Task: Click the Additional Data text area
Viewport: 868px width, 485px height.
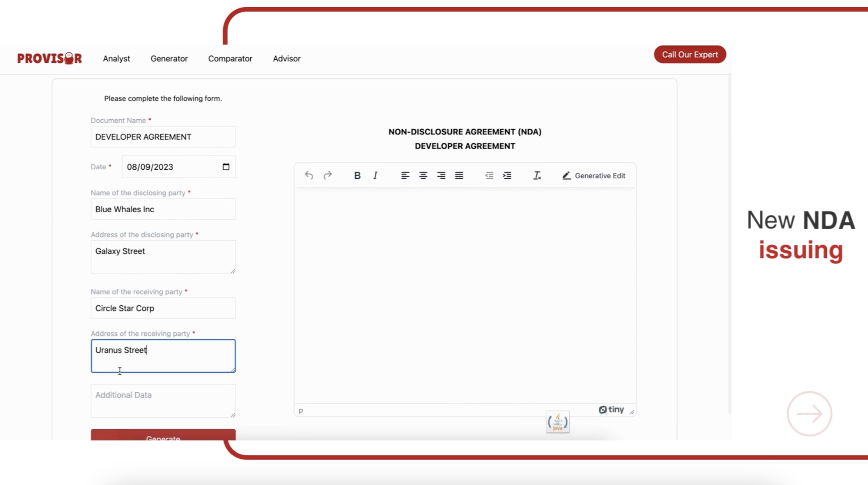Action: pos(163,401)
